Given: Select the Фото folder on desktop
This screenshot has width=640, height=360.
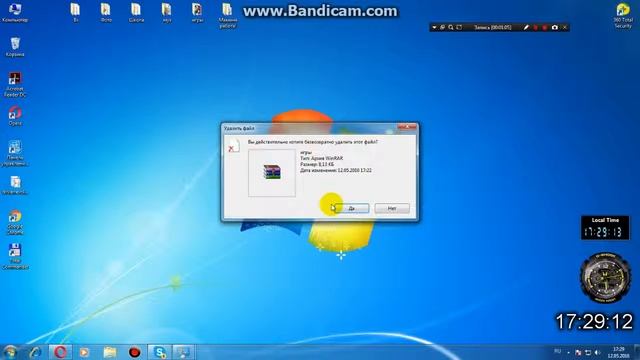Looking at the screenshot, I should tap(106, 13).
